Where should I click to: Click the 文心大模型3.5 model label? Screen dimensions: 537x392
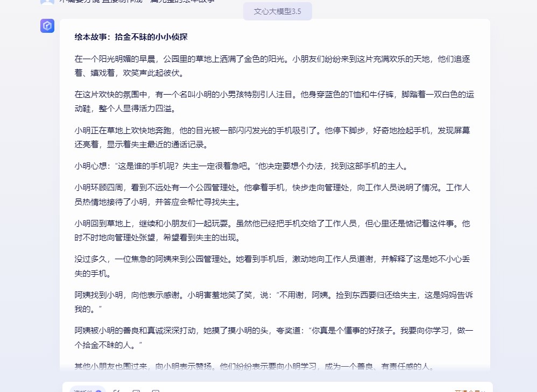click(278, 11)
